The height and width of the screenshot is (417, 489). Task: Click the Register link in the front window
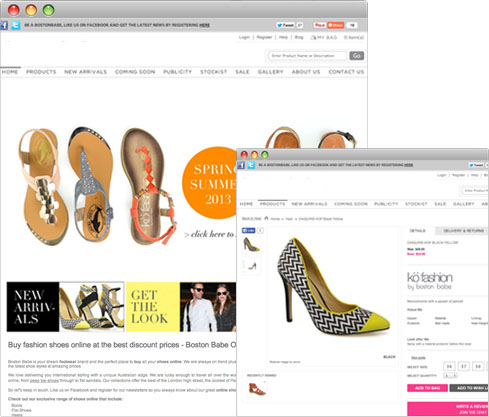(458, 175)
